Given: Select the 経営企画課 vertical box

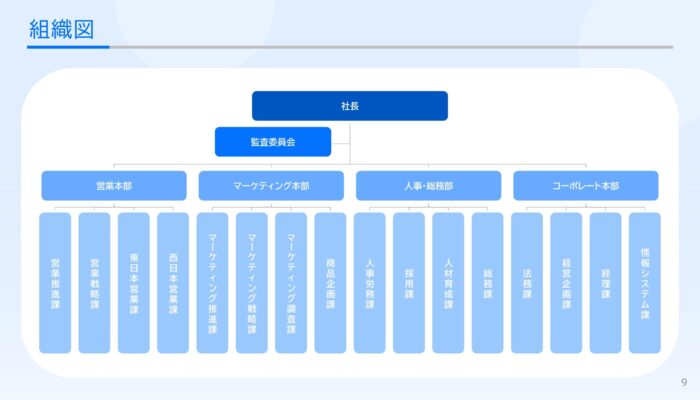Looking at the screenshot, I should [566, 283].
